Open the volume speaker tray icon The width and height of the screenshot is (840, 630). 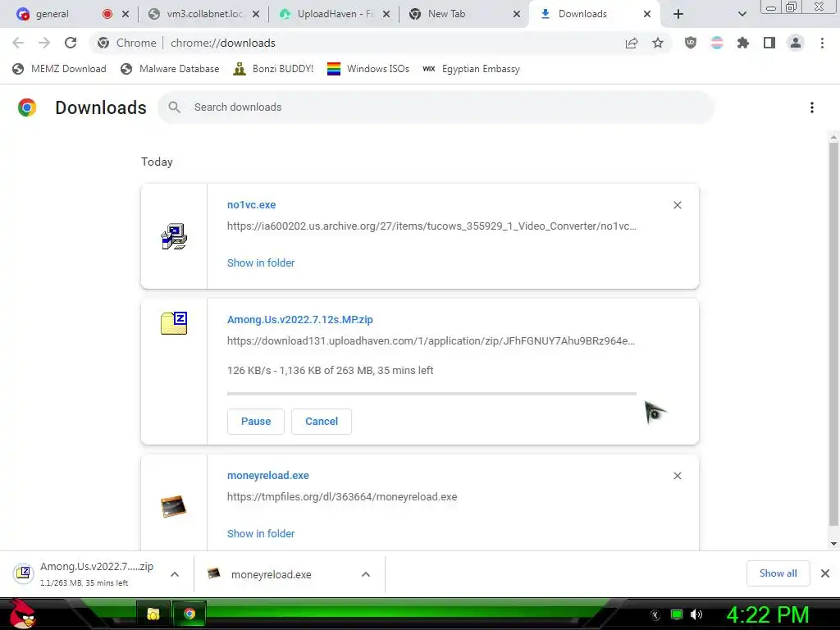click(x=696, y=614)
